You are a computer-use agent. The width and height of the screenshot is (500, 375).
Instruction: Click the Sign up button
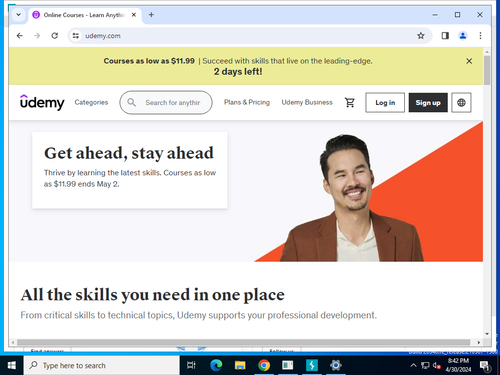tap(428, 103)
